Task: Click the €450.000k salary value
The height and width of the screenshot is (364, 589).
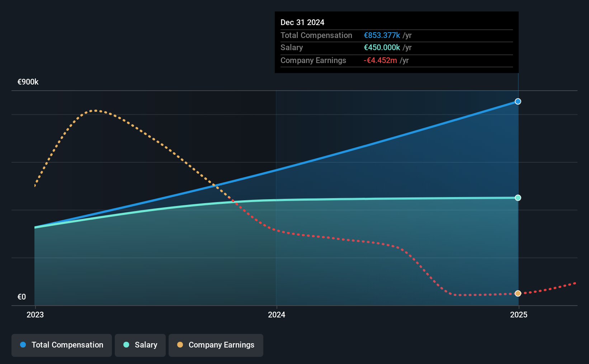Action: 382,47
